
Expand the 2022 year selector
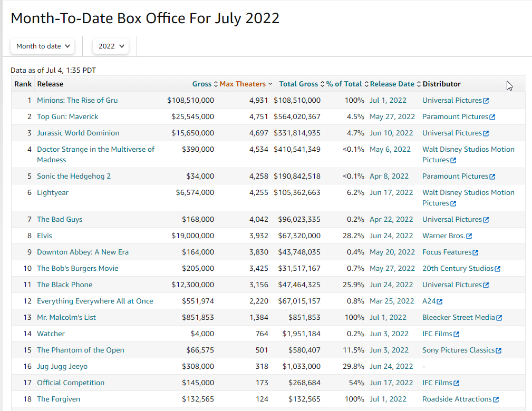111,46
